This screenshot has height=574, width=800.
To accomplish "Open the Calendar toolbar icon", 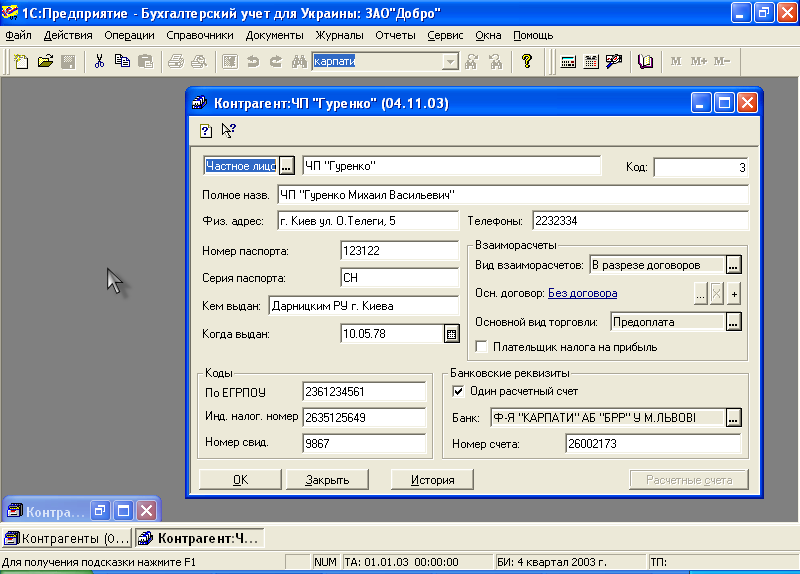I will tap(591, 62).
